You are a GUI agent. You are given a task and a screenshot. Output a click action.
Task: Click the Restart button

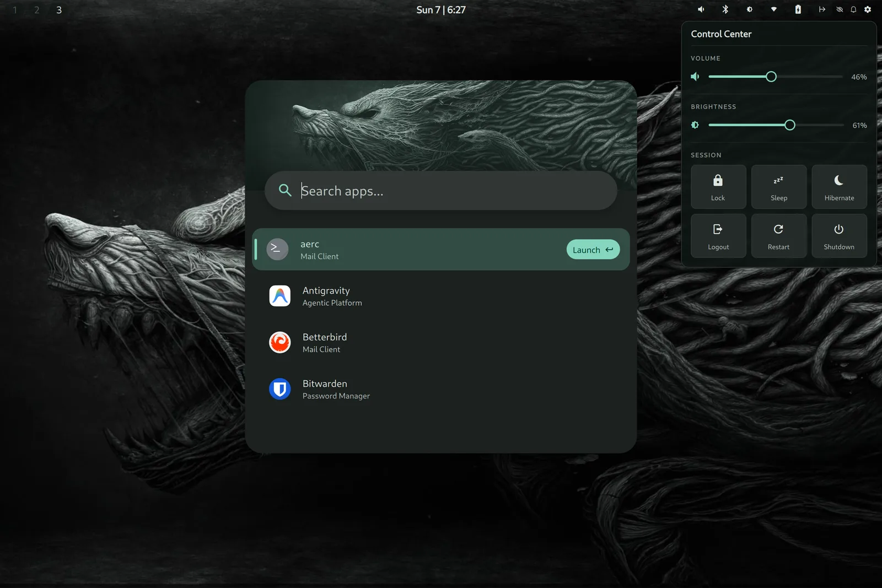779,236
